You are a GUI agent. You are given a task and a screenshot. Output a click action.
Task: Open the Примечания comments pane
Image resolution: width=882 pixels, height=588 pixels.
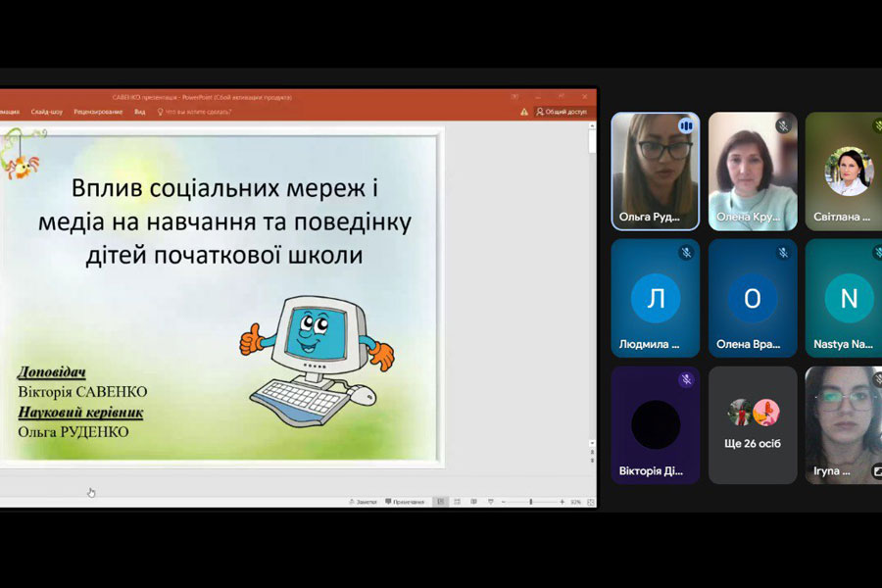pyautogui.click(x=405, y=502)
